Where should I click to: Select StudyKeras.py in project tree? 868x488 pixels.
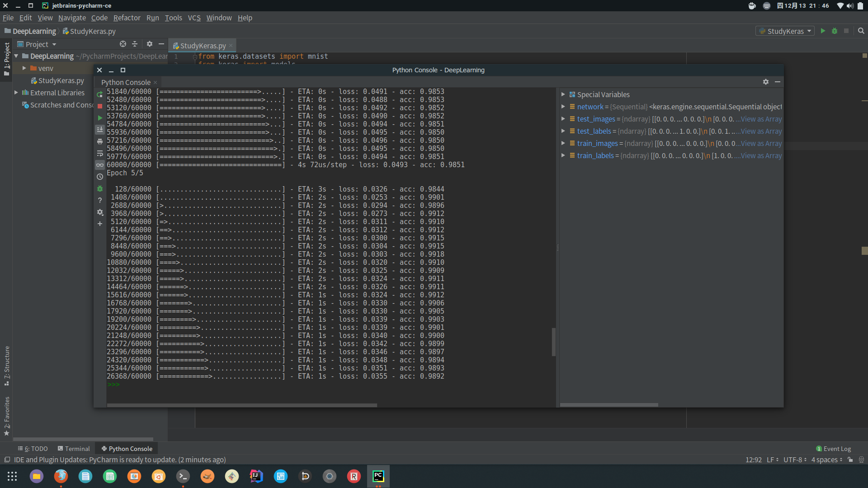click(x=57, y=80)
